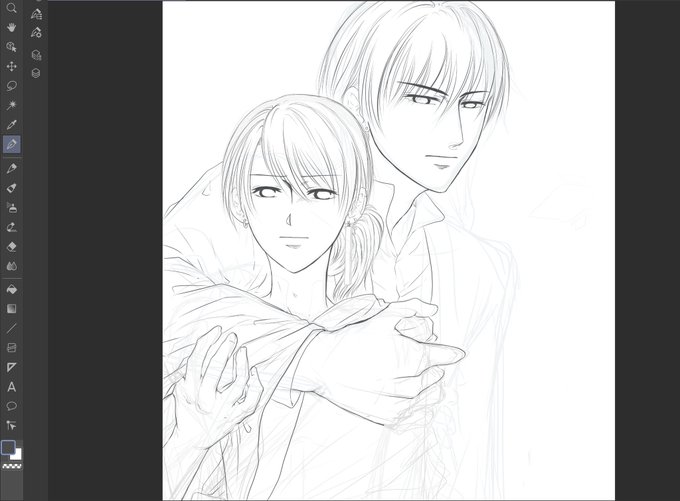Click the highlighted Pen tool
The image size is (680, 501).
pyautogui.click(x=11, y=144)
